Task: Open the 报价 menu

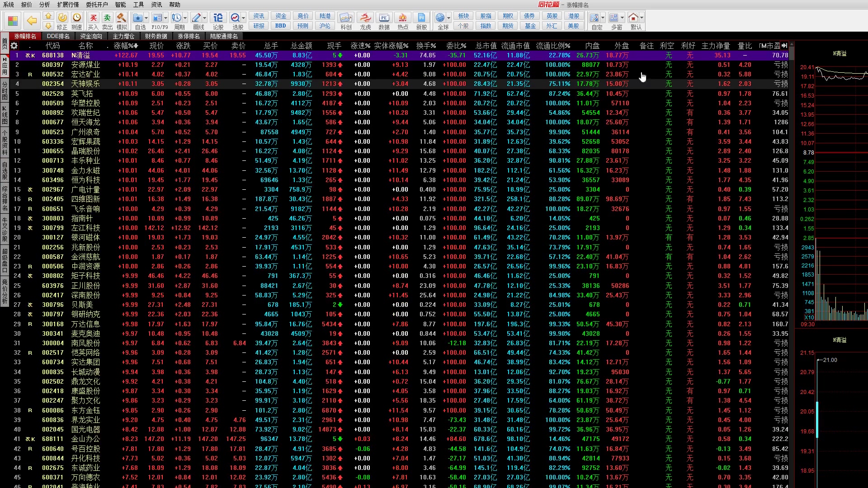Action: pyautogui.click(x=27, y=5)
